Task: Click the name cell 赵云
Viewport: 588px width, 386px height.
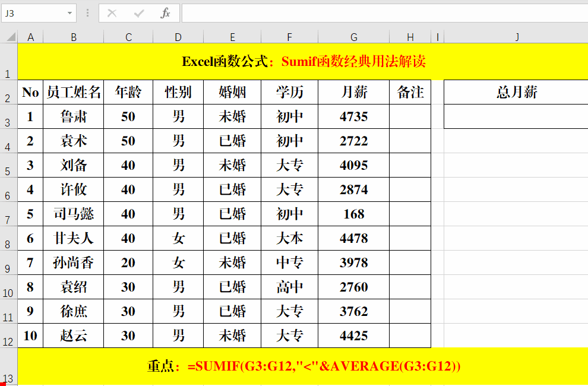Action: click(x=74, y=336)
